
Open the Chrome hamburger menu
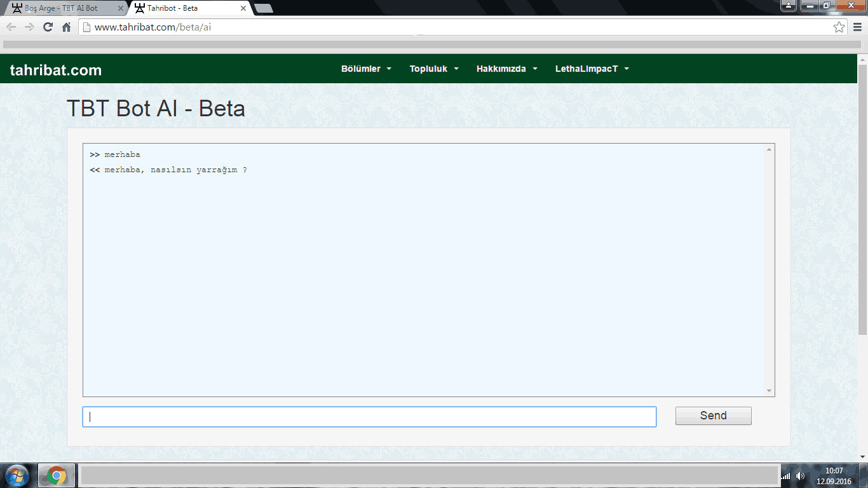point(857,27)
